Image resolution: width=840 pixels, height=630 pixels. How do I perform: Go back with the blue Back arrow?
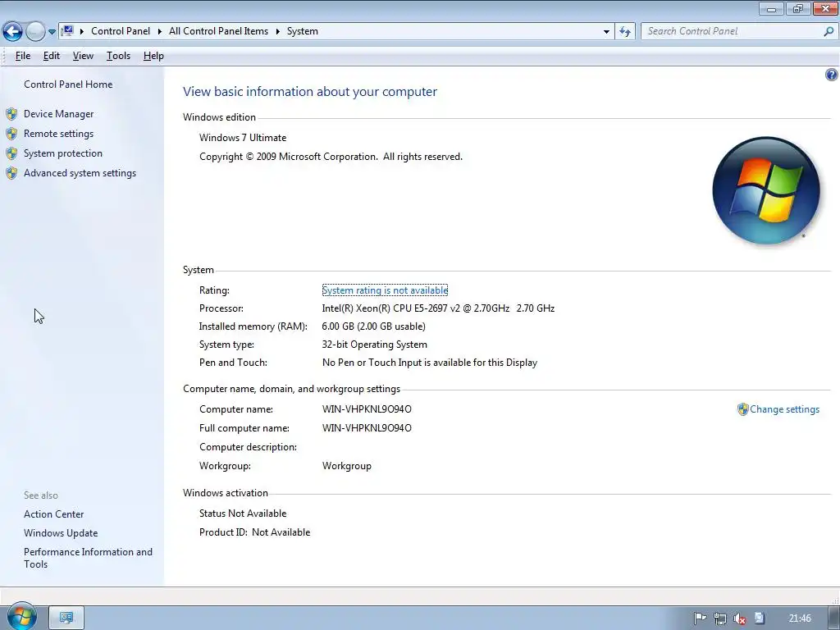click(x=12, y=32)
